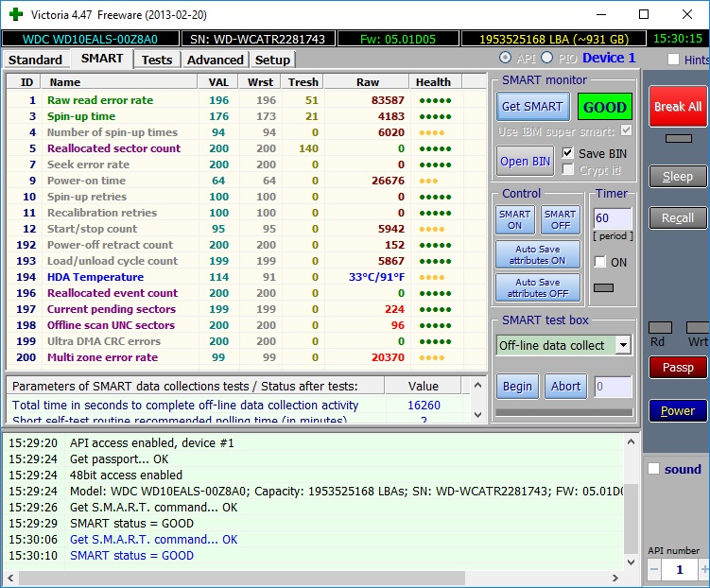Click the Ultra DMA CRC errors row
Image resolution: width=710 pixels, height=588 pixels.
247,341
